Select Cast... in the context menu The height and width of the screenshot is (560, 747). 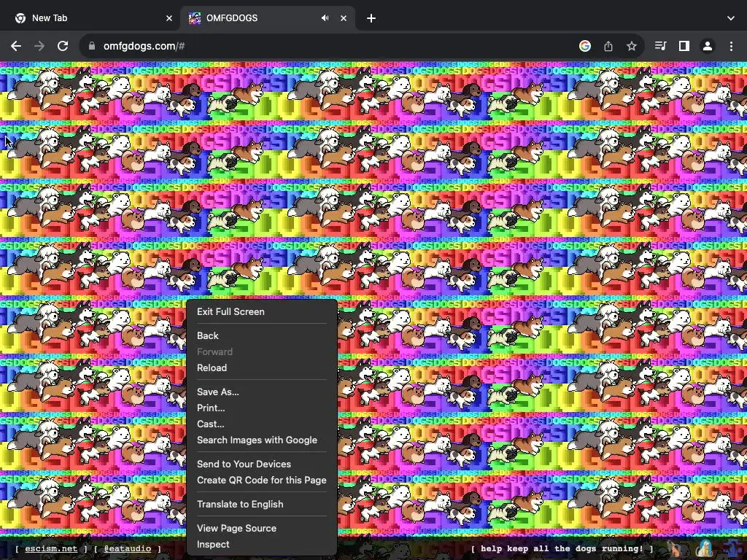point(262,424)
